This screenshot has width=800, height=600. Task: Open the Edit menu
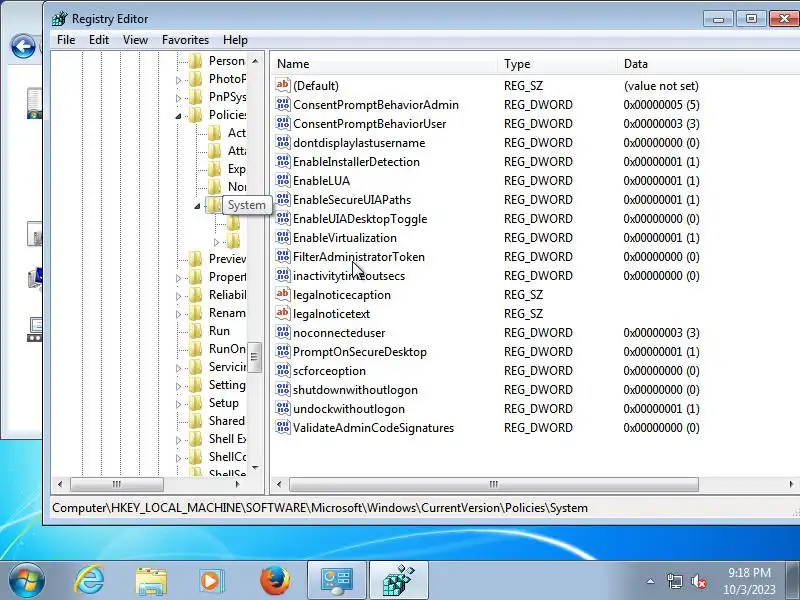(x=98, y=40)
